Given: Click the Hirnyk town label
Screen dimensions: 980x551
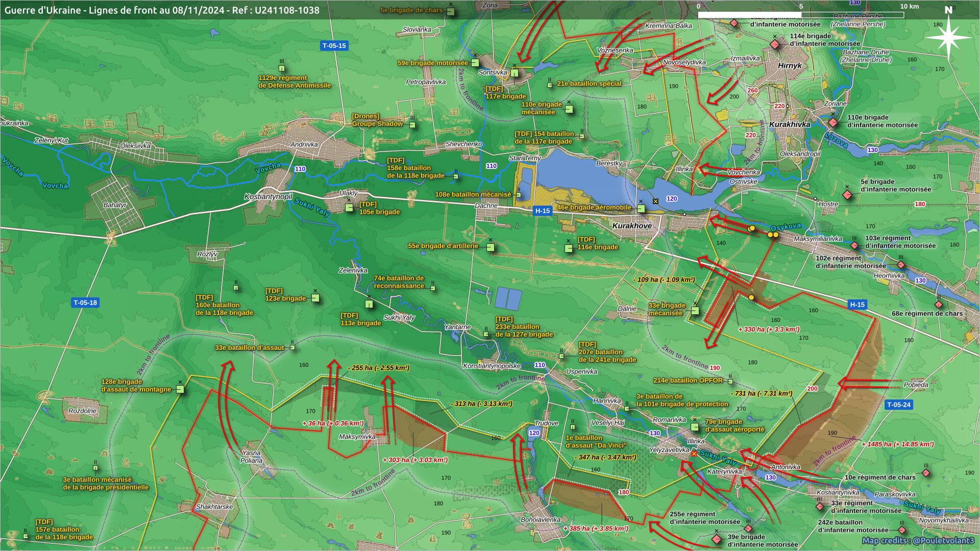Looking at the screenshot, I should click(790, 65).
